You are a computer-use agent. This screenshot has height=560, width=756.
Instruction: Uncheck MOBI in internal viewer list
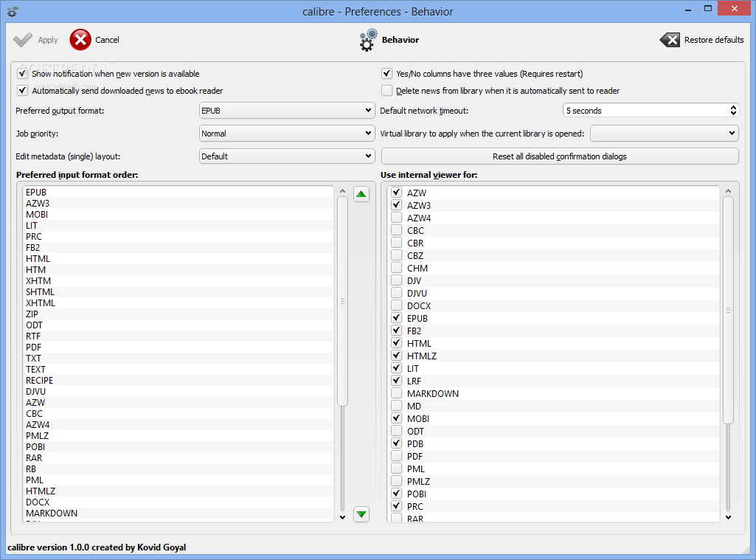pyautogui.click(x=396, y=418)
